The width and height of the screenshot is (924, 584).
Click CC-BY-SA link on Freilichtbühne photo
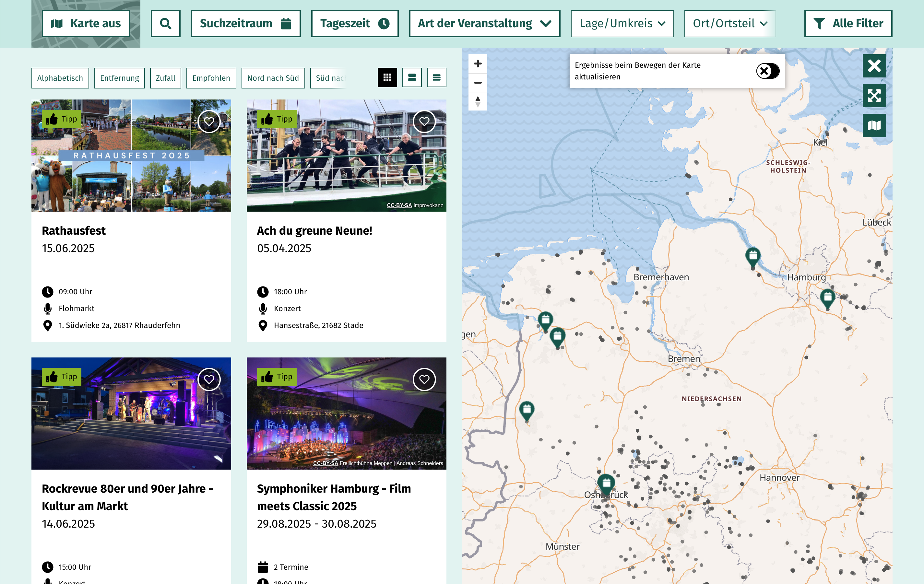[x=326, y=463]
